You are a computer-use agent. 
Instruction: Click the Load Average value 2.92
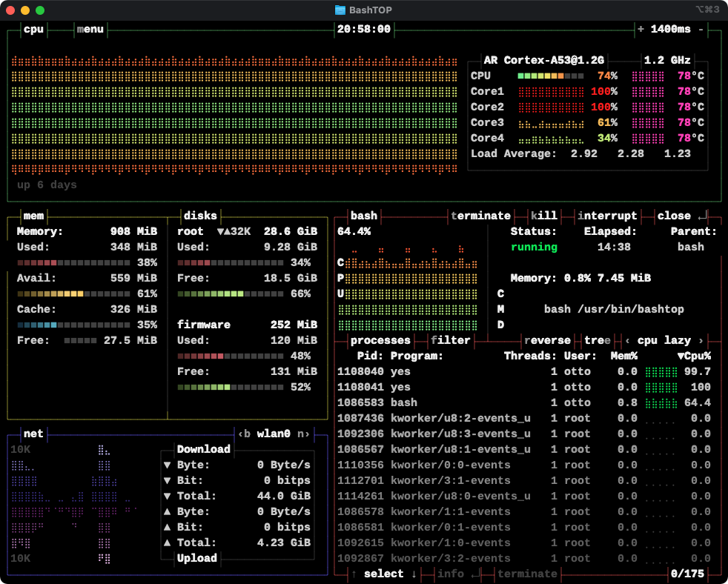point(583,153)
